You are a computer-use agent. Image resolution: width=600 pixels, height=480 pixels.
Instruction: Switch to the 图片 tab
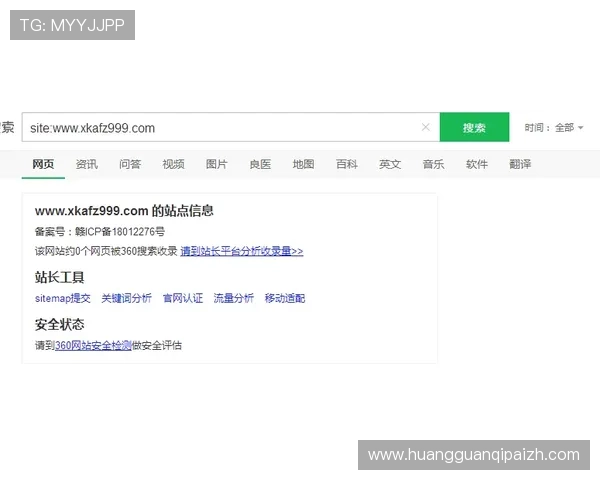coord(217,164)
